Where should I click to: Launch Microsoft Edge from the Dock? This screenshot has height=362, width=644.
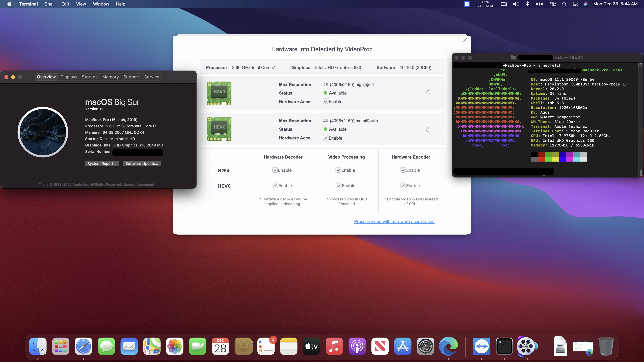(x=448, y=346)
